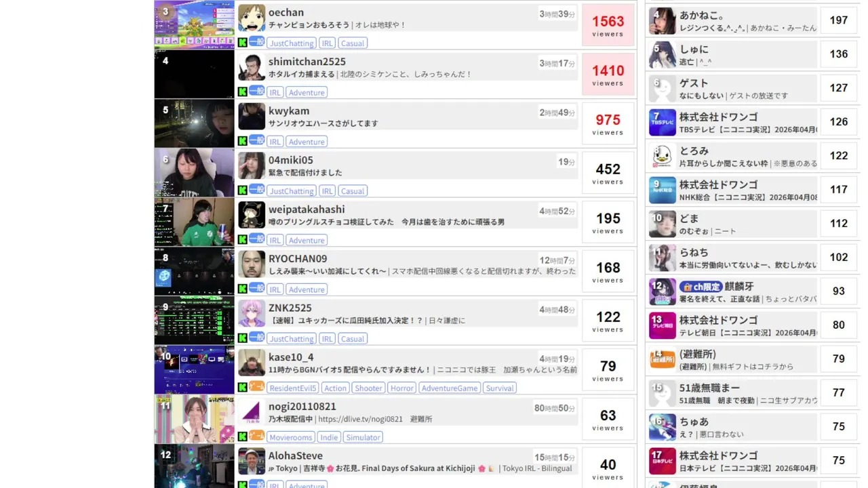Open the ZNK2525 username link

(x=290, y=308)
